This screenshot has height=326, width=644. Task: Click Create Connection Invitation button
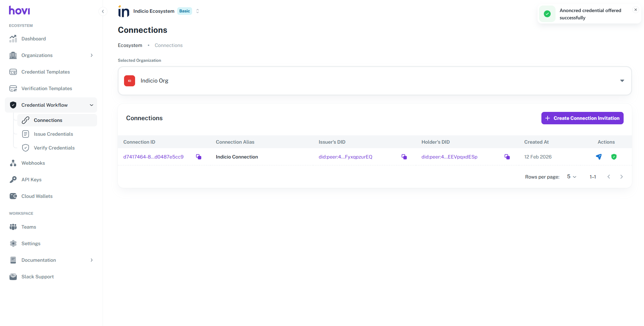click(x=582, y=118)
